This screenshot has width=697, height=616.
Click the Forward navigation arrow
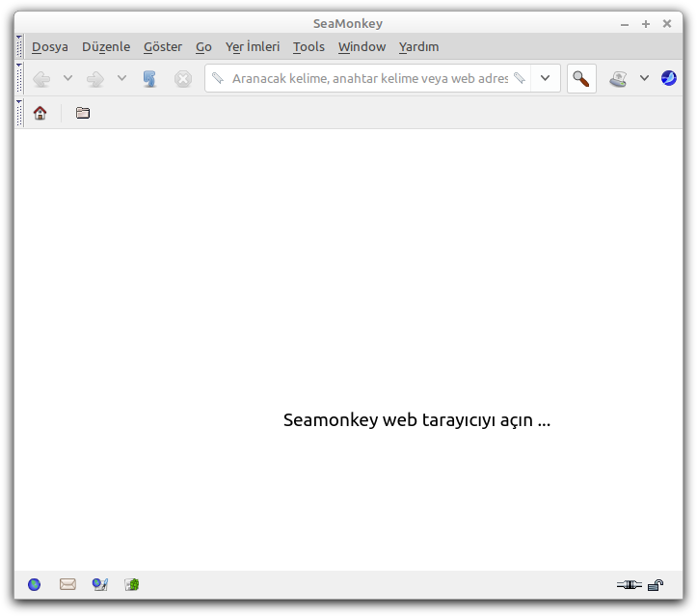95,79
